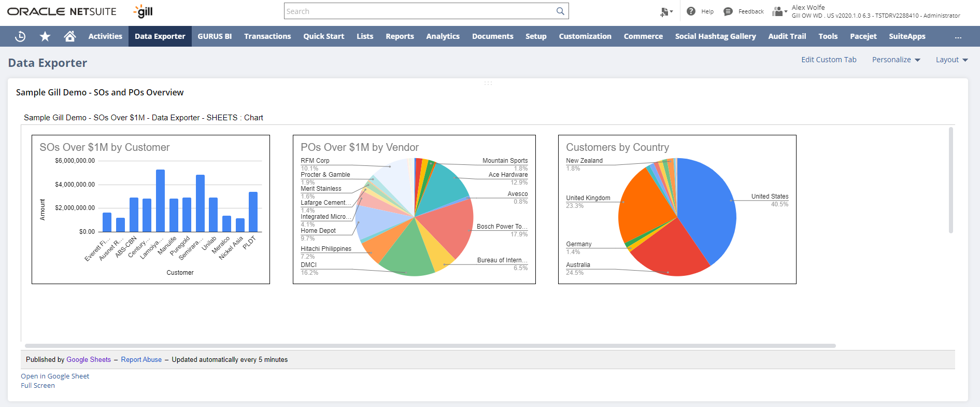
Task: Click the tallest Lamoiya bar
Action: [161, 201]
